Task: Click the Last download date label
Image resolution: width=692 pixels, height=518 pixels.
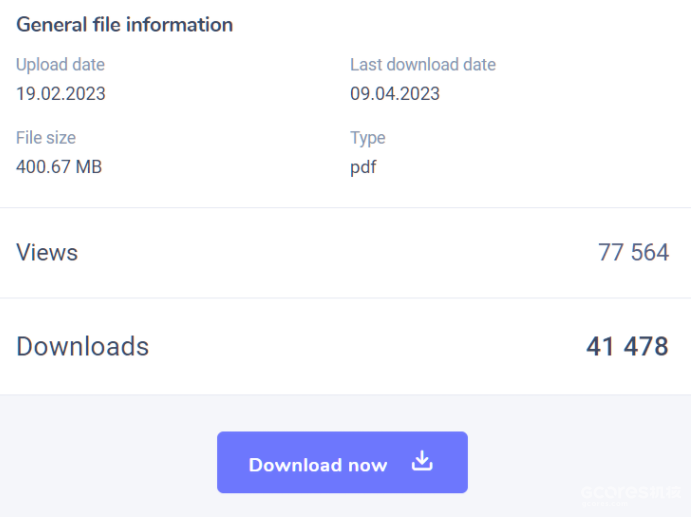Action: coord(422,65)
